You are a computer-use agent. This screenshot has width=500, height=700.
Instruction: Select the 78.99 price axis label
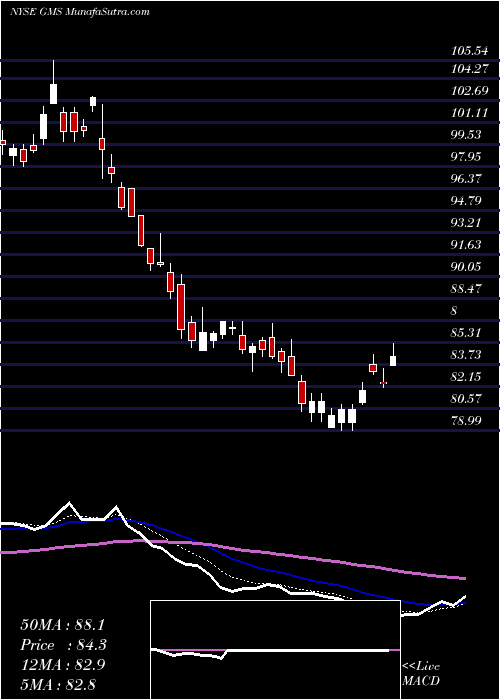tap(467, 420)
